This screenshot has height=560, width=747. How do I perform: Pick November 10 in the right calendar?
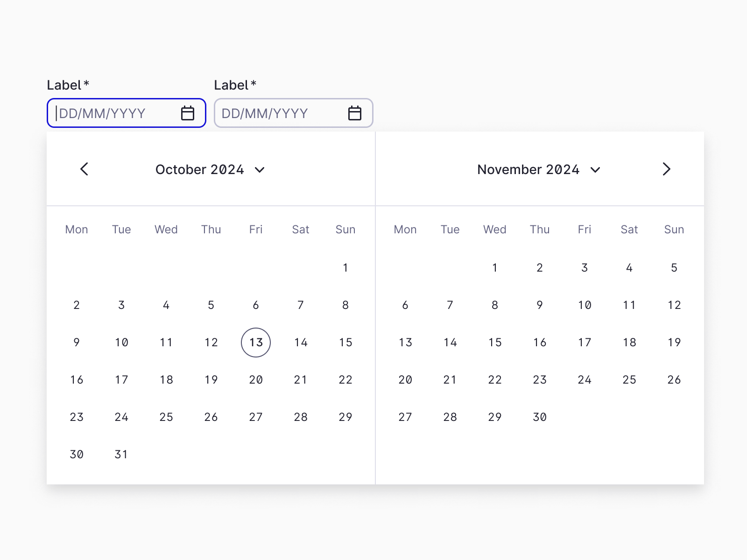pyautogui.click(x=585, y=305)
